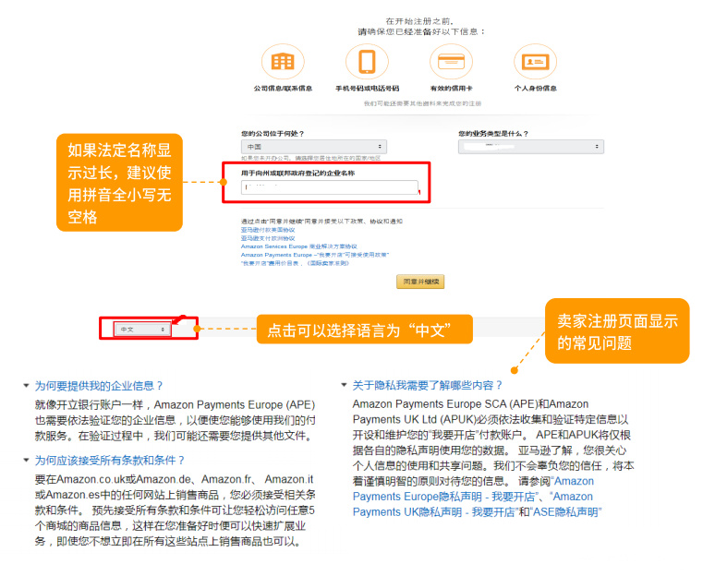Open the company location dropdown showing 中国
This screenshot has height=588, width=703.
(314, 147)
